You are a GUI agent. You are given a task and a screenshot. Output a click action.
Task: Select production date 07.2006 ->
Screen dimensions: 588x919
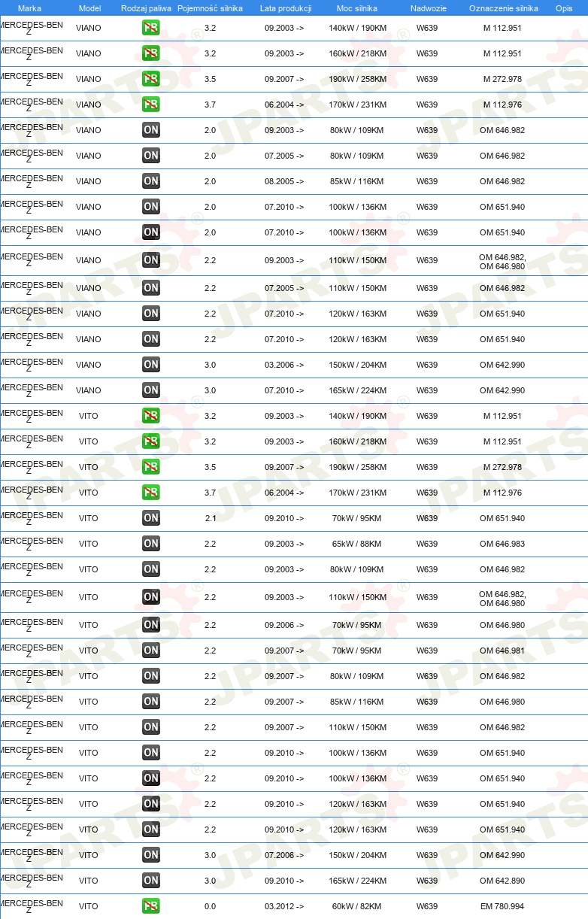pyautogui.click(x=284, y=855)
